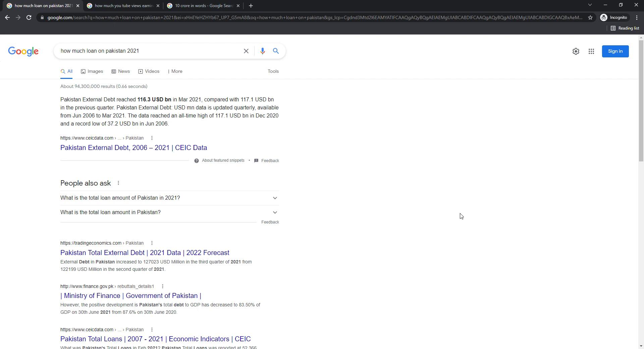Switch to the Images results tab
Image resolution: width=644 pixels, height=349 pixels.
click(x=92, y=71)
